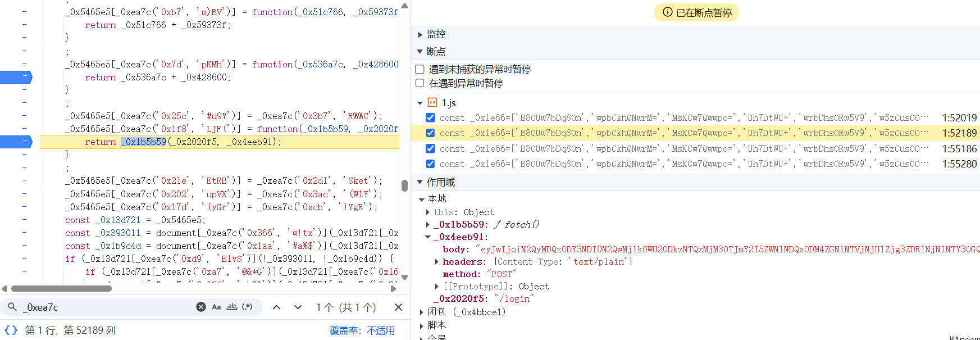The image size is (980, 340).
Task: Go to previous search result
Action: pyautogui.click(x=276, y=307)
